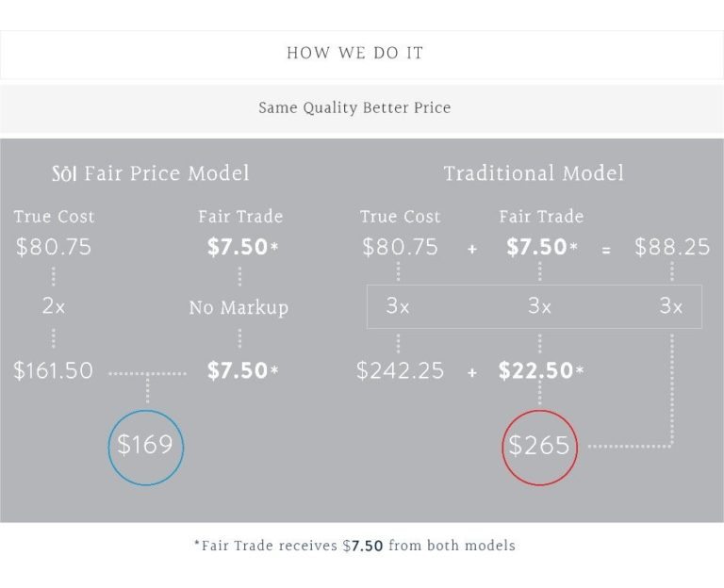This screenshot has height=588, width=724.
Task: Click the No Markup label
Action: (x=239, y=307)
